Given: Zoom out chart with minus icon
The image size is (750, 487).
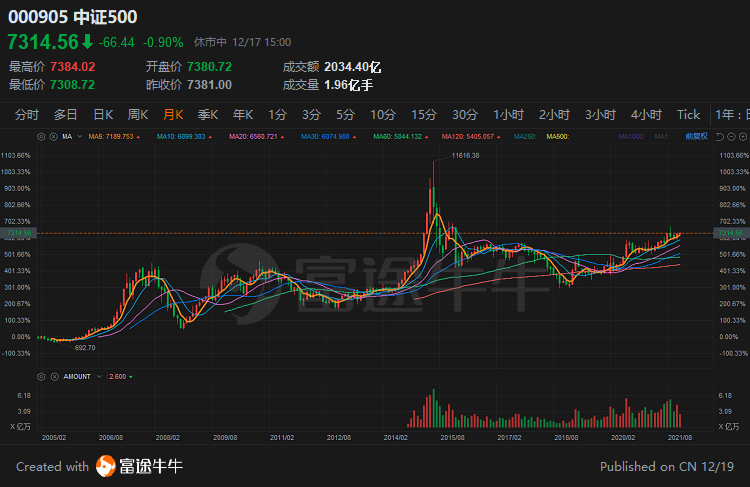Looking at the screenshot, I should click(x=731, y=137).
